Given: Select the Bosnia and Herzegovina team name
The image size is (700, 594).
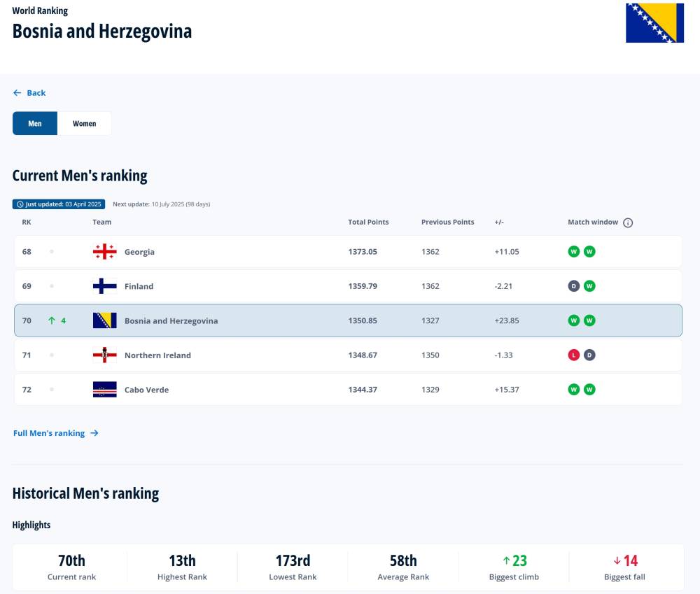Looking at the screenshot, I should pyautogui.click(x=171, y=321).
